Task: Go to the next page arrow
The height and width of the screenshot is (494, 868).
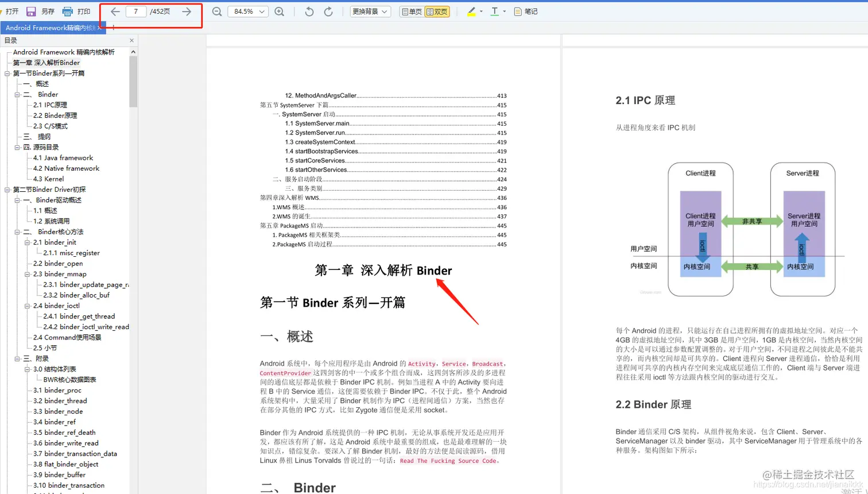Action: [187, 11]
